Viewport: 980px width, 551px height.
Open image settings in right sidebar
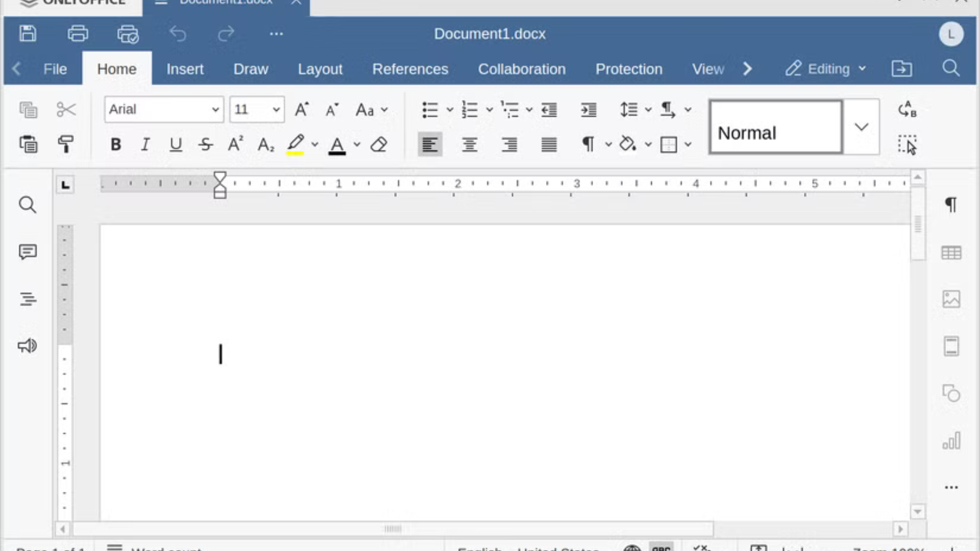[951, 299]
